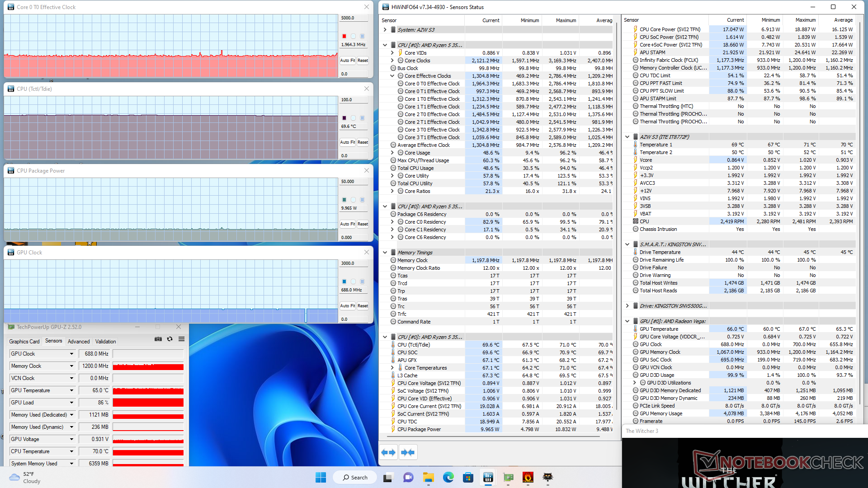Click GPU-Z refresh icon
868x488 pixels.
coord(170,339)
